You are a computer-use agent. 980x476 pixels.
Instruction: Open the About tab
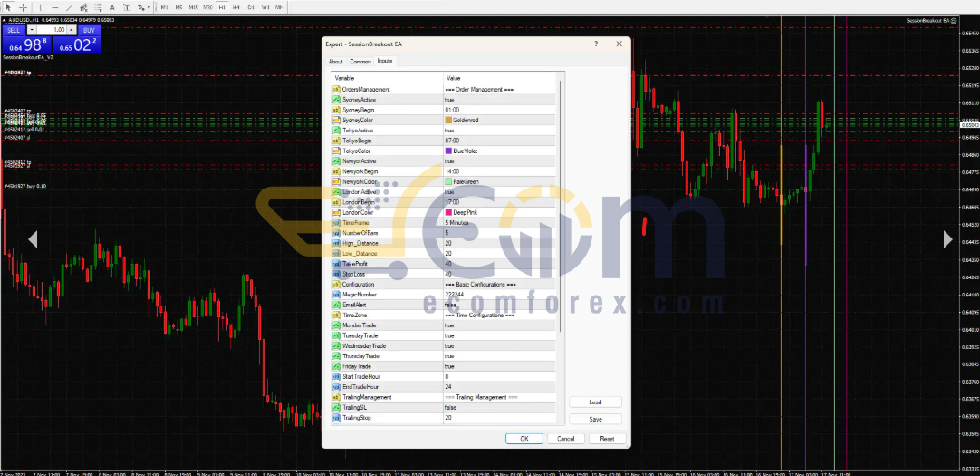pos(336,62)
